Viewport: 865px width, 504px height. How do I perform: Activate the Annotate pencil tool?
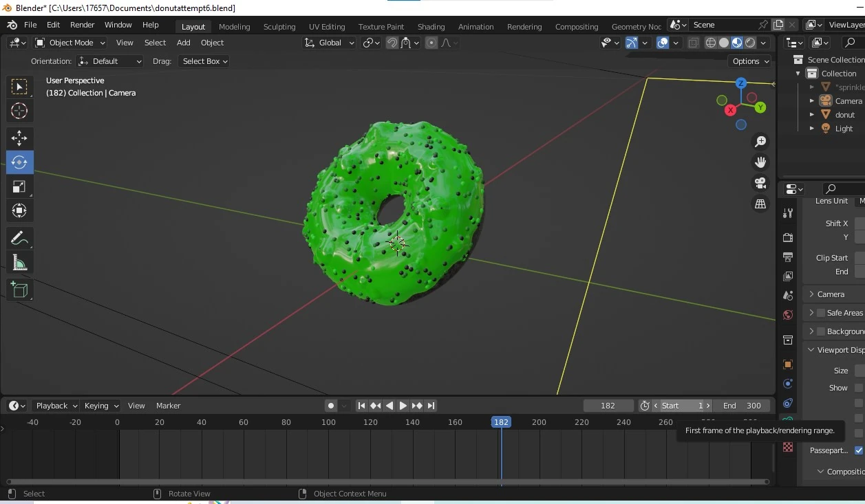click(19, 239)
